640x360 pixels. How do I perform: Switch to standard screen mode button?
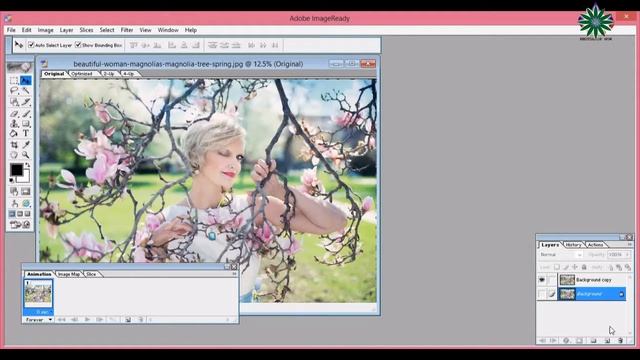(x=12, y=214)
